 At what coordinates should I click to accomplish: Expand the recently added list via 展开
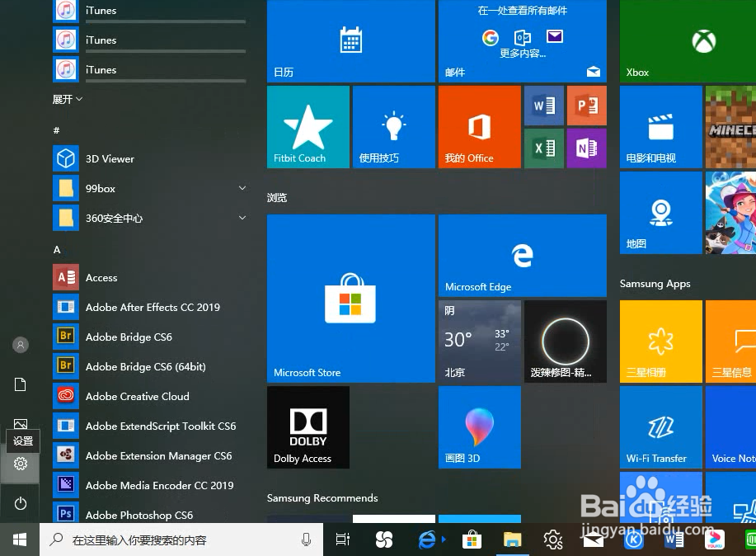click(x=68, y=100)
